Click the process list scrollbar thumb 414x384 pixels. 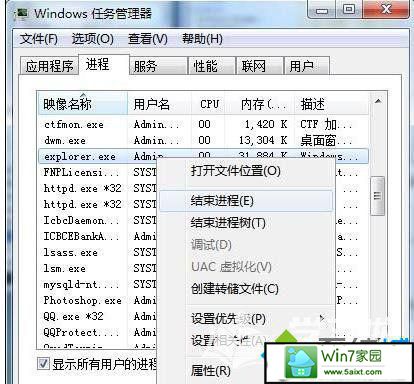pyautogui.click(x=377, y=196)
